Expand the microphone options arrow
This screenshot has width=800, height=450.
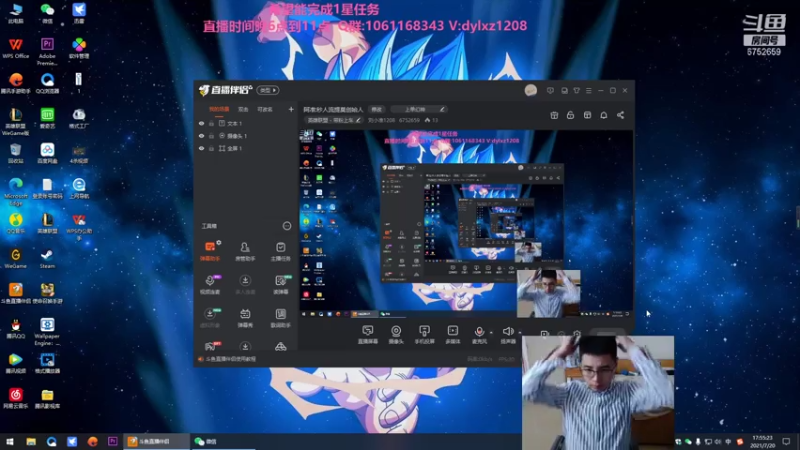[x=491, y=333]
